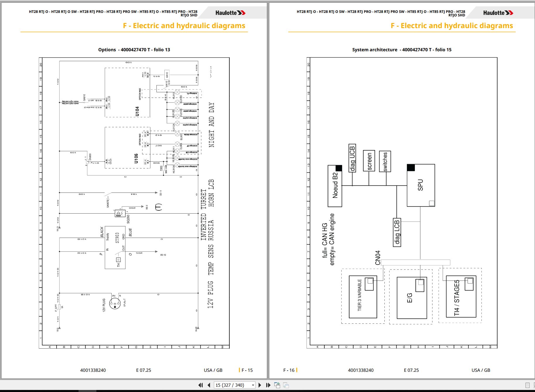This screenshot has width=535, height=392.
Task: Click the 'TIER 3 VARIABLE' block
Action: click(363, 296)
